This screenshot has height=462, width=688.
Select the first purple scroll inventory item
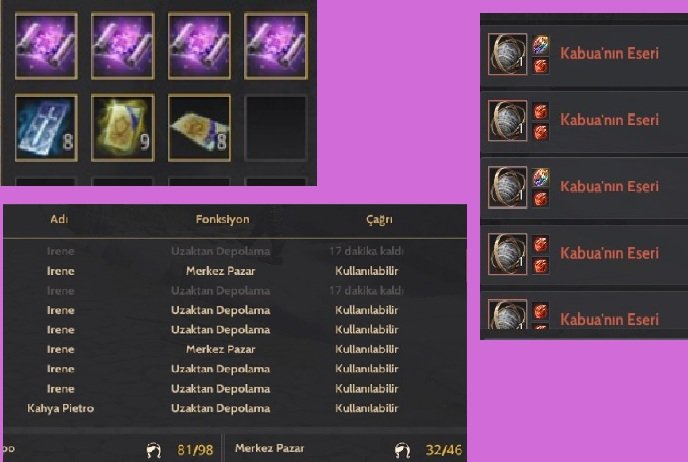46,46
